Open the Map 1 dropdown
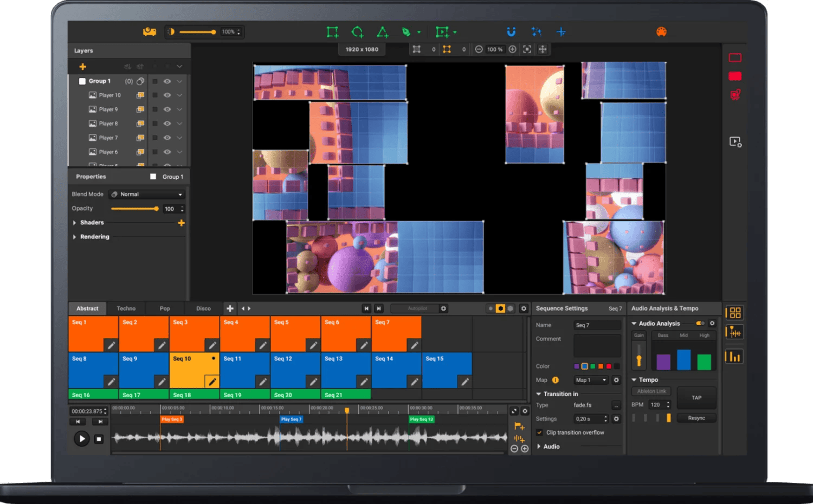The image size is (813, 504). coord(591,380)
